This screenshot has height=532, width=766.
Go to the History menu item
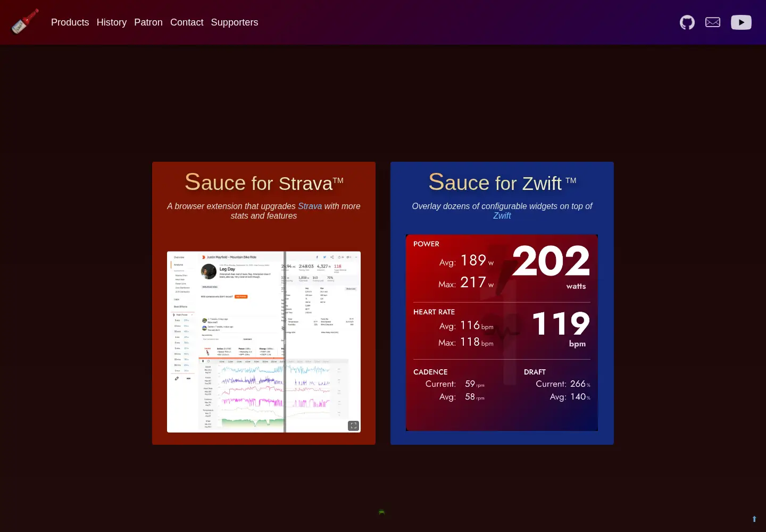click(112, 22)
